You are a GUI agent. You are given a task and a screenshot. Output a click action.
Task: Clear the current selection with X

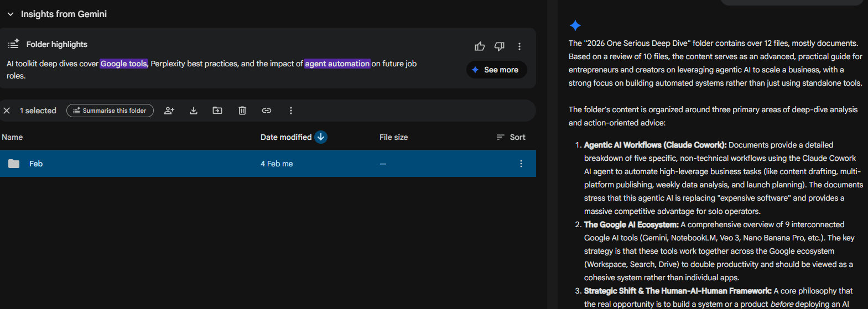coord(7,111)
